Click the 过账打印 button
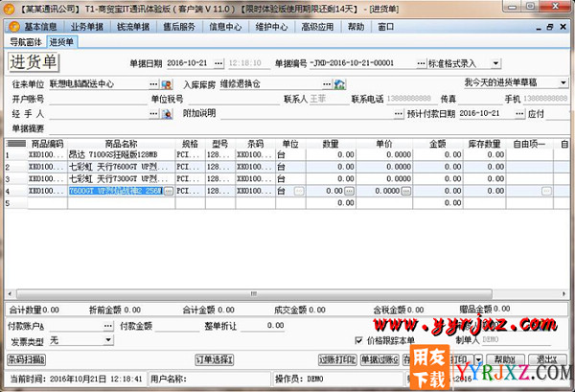Viewport: 575px width, 392px height. (337, 359)
